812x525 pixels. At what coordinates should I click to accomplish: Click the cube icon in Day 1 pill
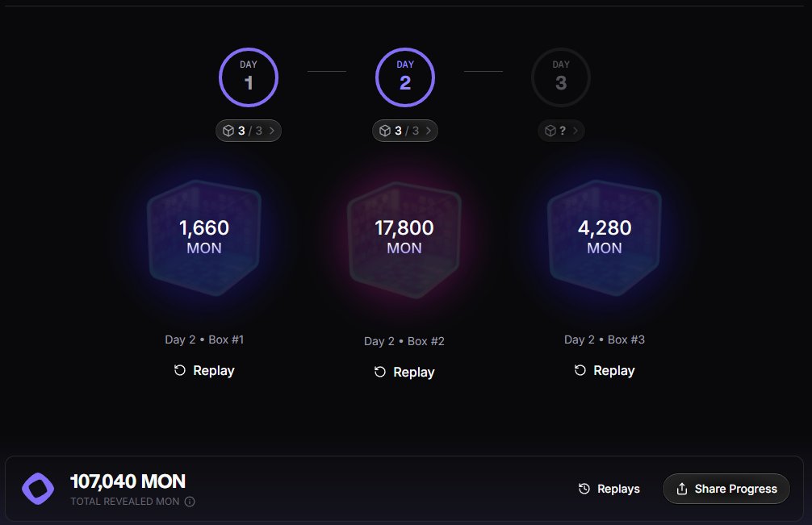click(228, 131)
